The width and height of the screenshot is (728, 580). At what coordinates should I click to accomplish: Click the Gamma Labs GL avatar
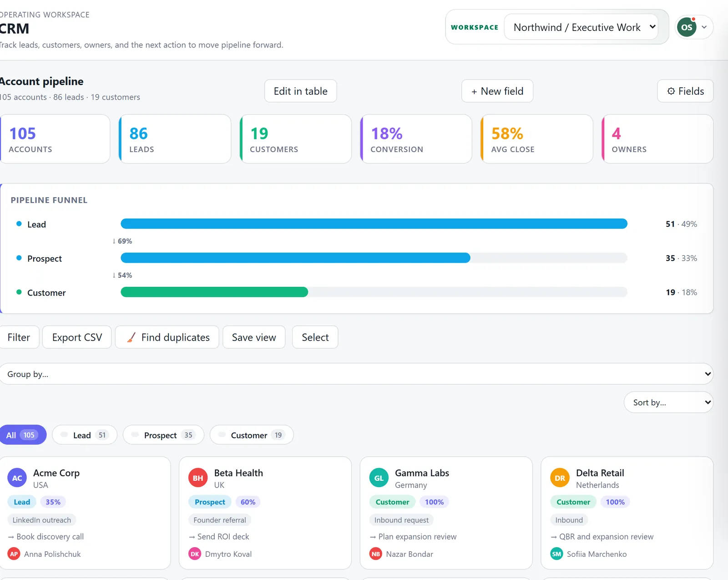click(x=379, y=478)
